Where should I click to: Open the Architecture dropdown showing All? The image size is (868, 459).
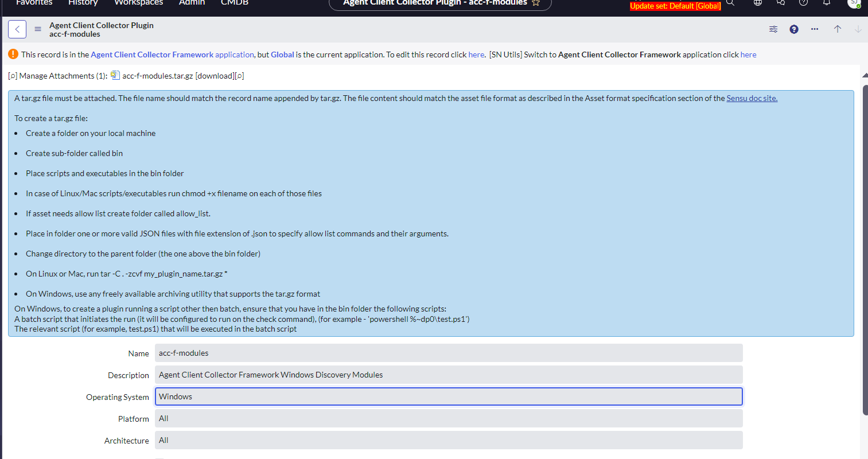(449, 440)
